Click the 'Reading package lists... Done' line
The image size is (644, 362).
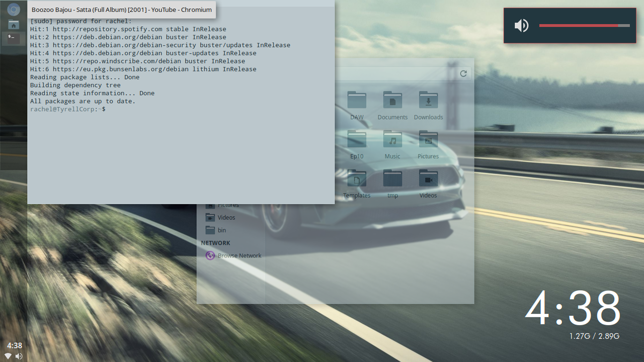[x=85, y=77]
